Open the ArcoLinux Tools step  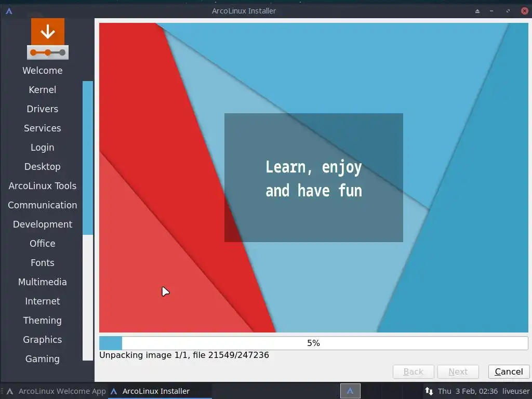point(43,186)
